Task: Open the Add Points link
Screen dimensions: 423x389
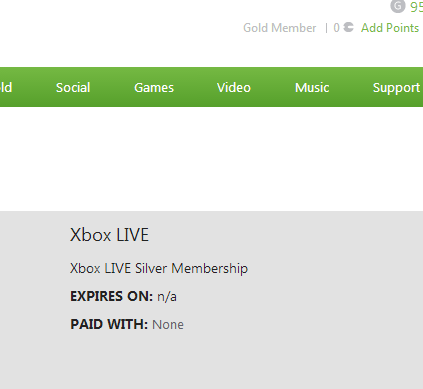Action: click(390, 28)
